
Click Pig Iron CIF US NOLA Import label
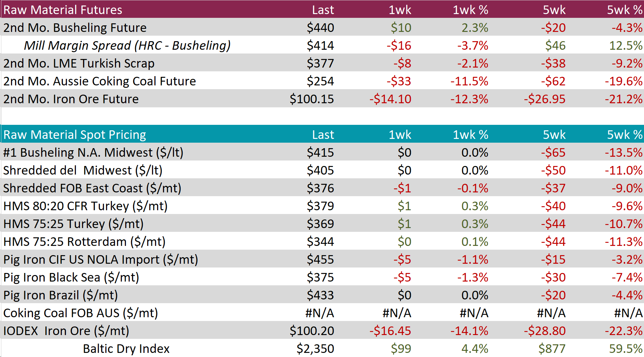pos(101,259)
